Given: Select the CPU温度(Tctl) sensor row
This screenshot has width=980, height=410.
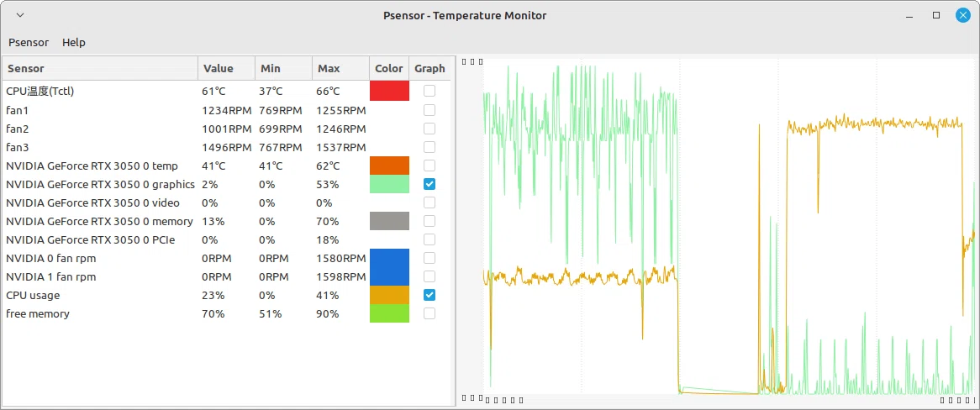Looking at the screenshot, I should 226,92.
